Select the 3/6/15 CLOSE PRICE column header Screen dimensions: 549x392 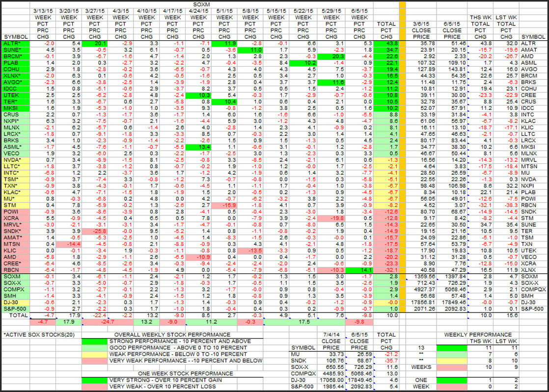point(421,30)
